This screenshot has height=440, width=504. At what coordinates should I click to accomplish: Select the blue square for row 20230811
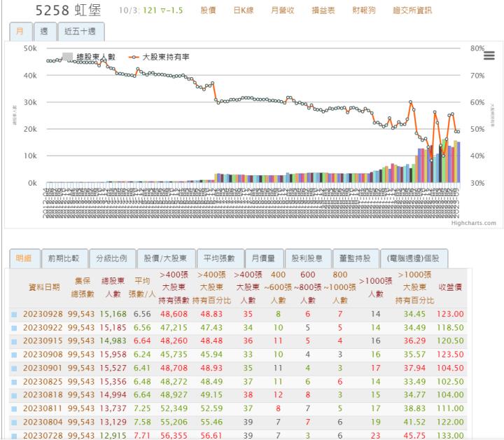pos(14,408)
